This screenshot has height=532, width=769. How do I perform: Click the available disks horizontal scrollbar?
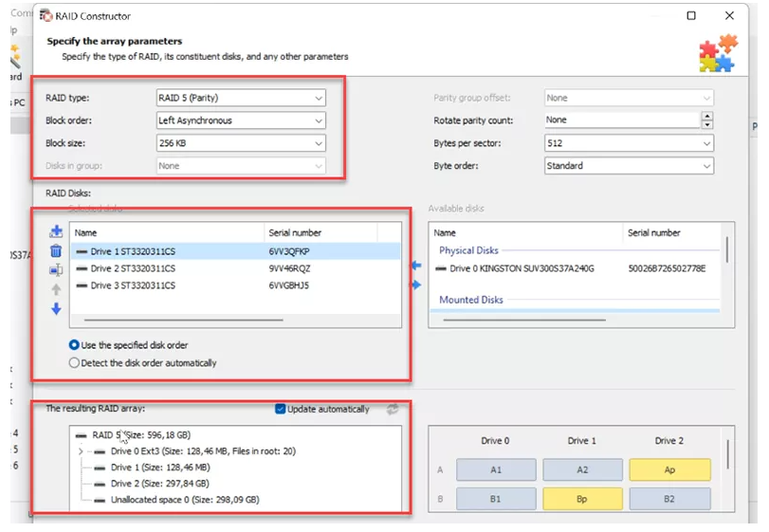(524, 321)
